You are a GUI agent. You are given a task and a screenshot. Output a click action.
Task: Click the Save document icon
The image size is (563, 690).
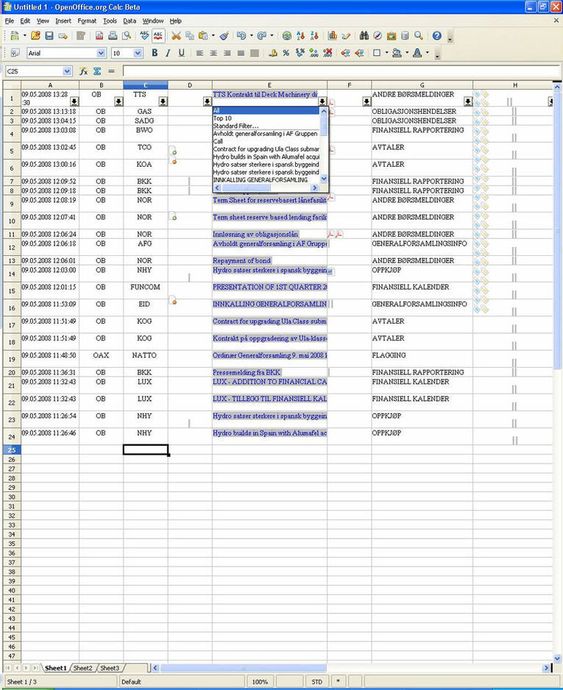(x=49, y=36)
